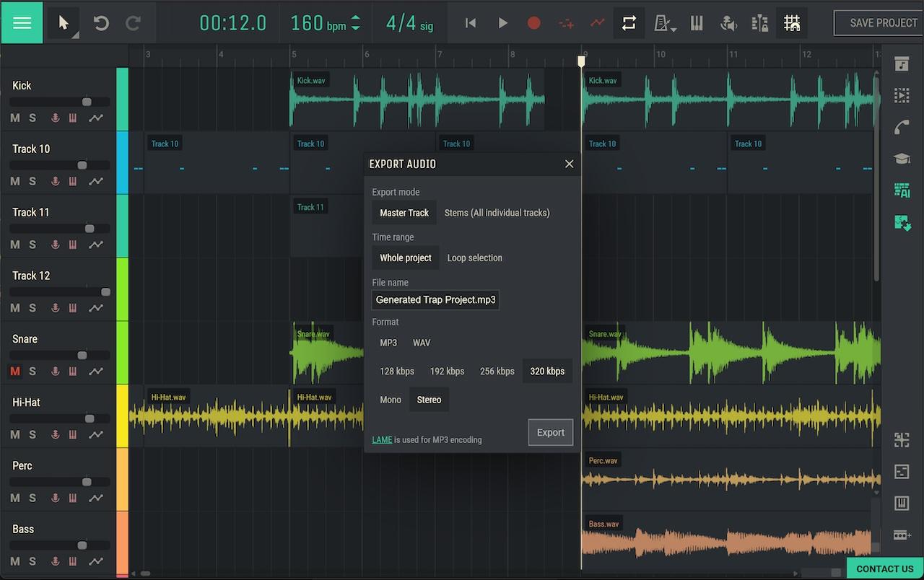Click the Export button in the dialog
This screenshot has height=580, width=924.
click(550, 432)
